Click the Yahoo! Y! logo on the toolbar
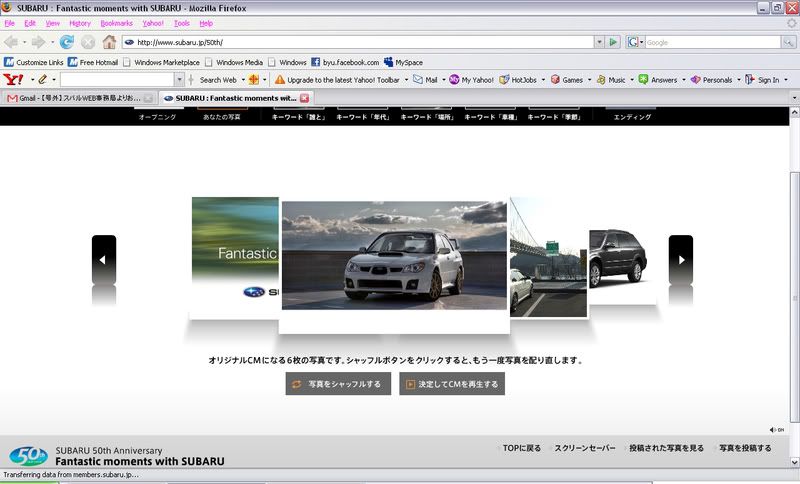Image resolution: width=800 pixels, height=484 pixels. (x=13, y=80)
